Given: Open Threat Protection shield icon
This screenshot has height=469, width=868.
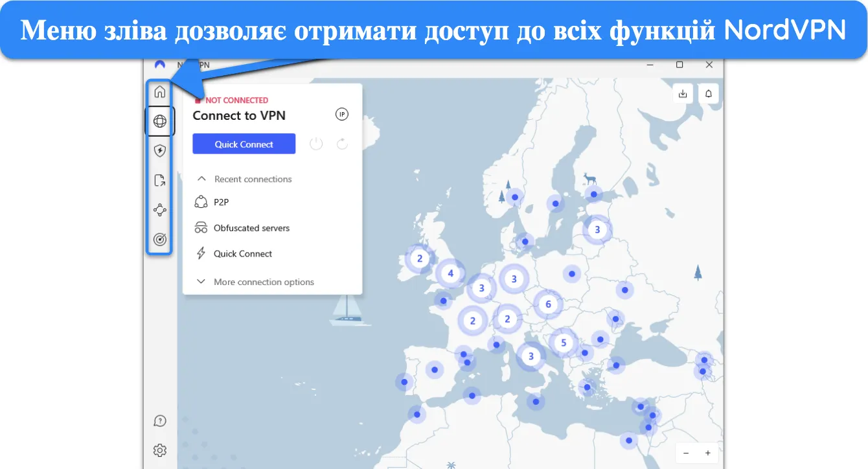Looking at the screenshot, I should (159, 150).
